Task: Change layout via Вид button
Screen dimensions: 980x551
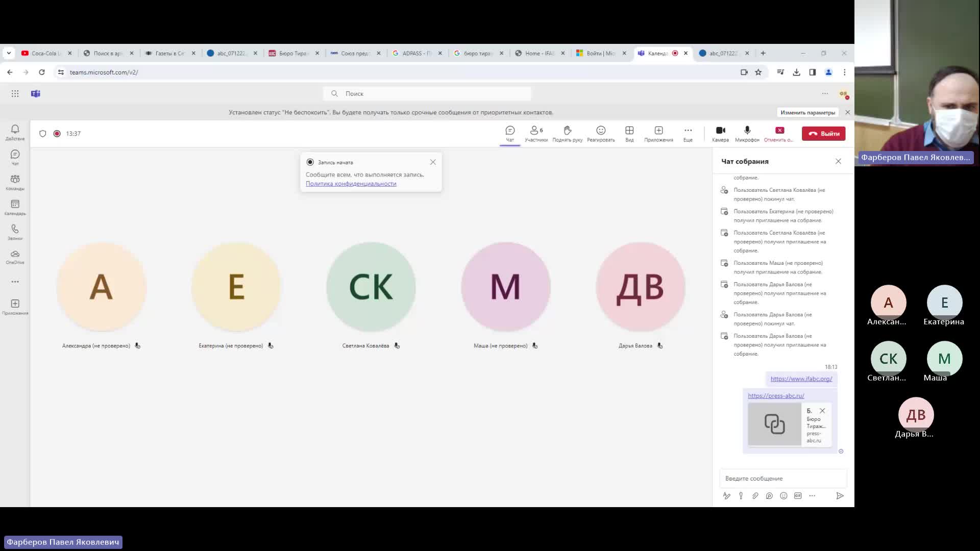Action: (629, 134)
